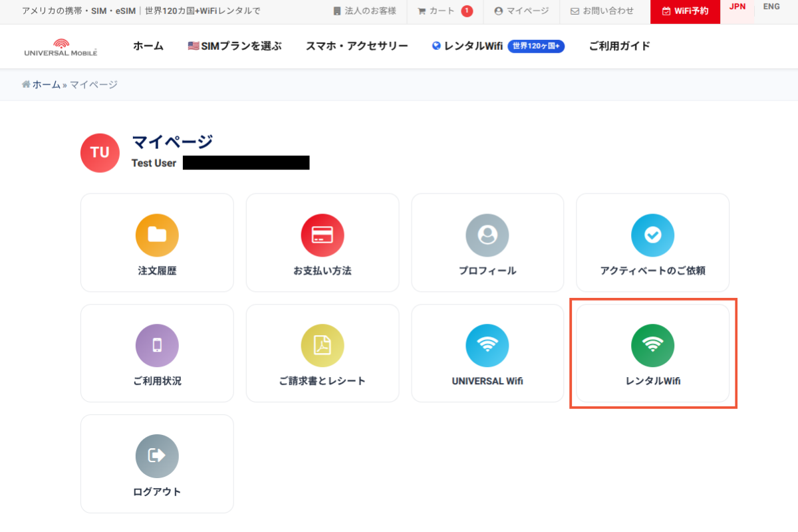Switch language to JPN
The width and height of the screenshot is (798, 532).
tap(737, 7)
